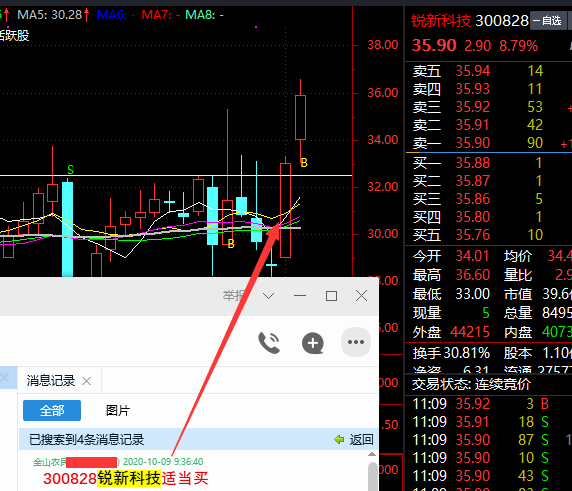Click the phone call icon in chat window

(x=269, y=343)
